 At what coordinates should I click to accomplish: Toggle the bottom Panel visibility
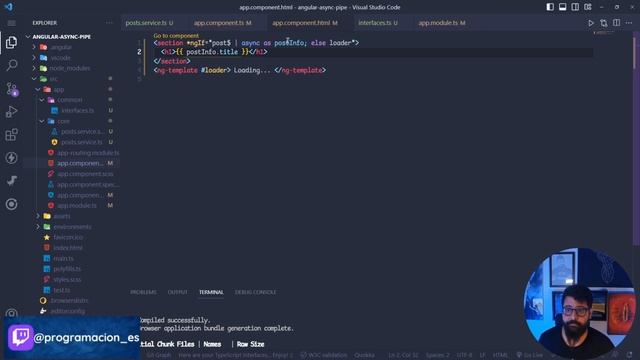(x=562, y=7)
